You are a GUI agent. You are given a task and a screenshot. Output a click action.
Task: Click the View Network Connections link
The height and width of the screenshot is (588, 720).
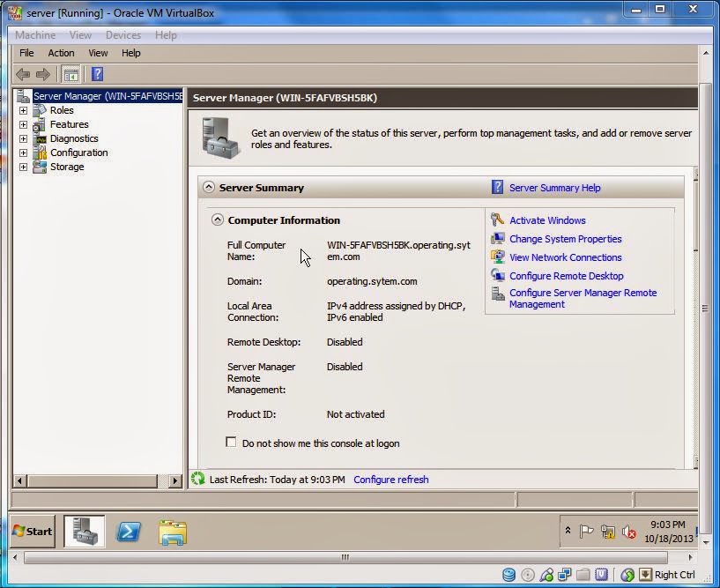point(565,257)
